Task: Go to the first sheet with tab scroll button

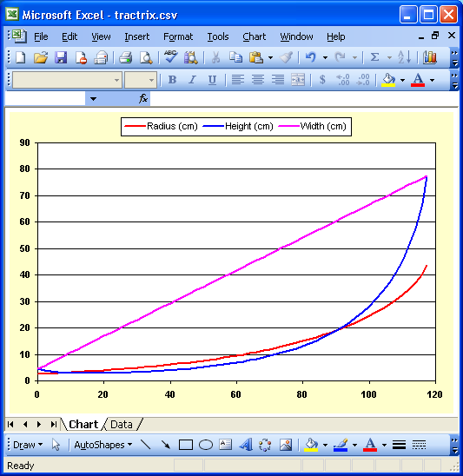Action: [x=10, y=425]
